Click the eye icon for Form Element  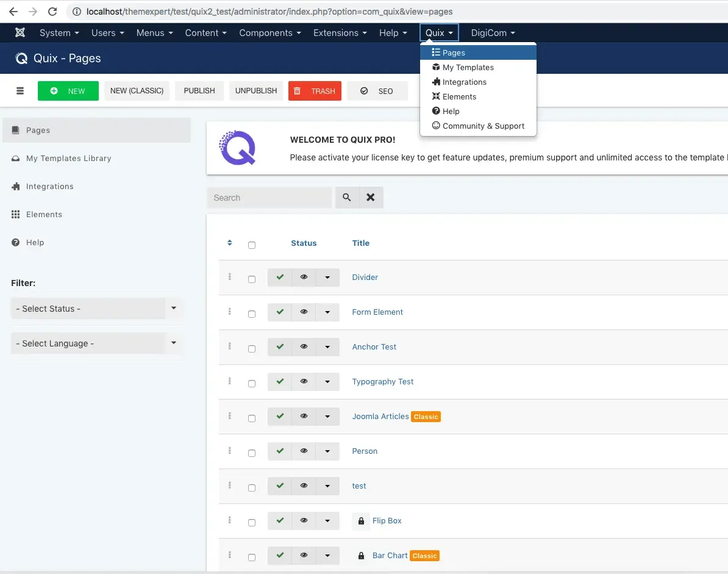[304, 312]
